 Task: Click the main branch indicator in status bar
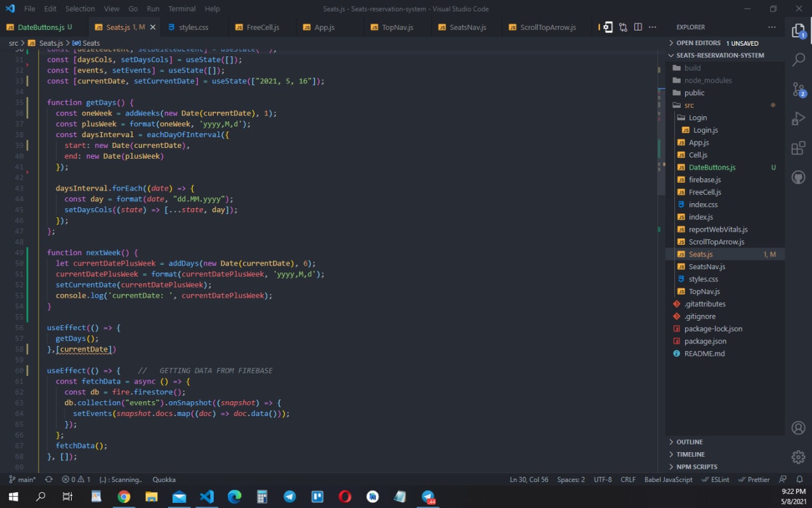[22, 479]
